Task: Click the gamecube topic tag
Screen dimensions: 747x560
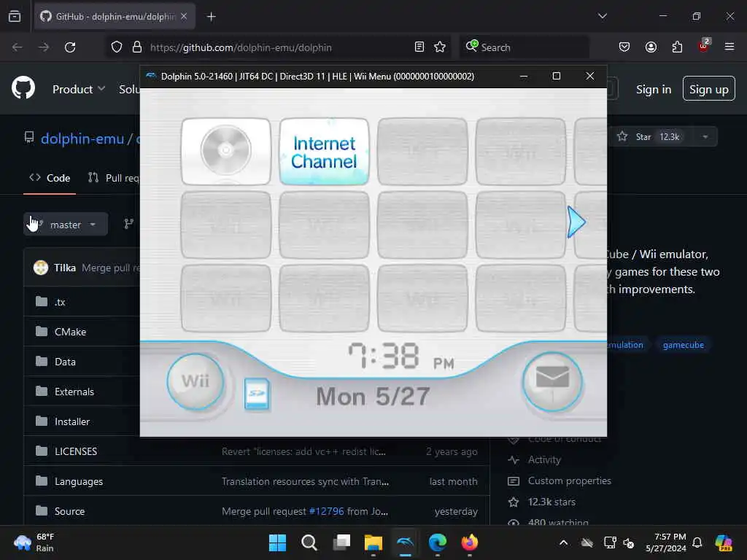Action: coord(683,345)
